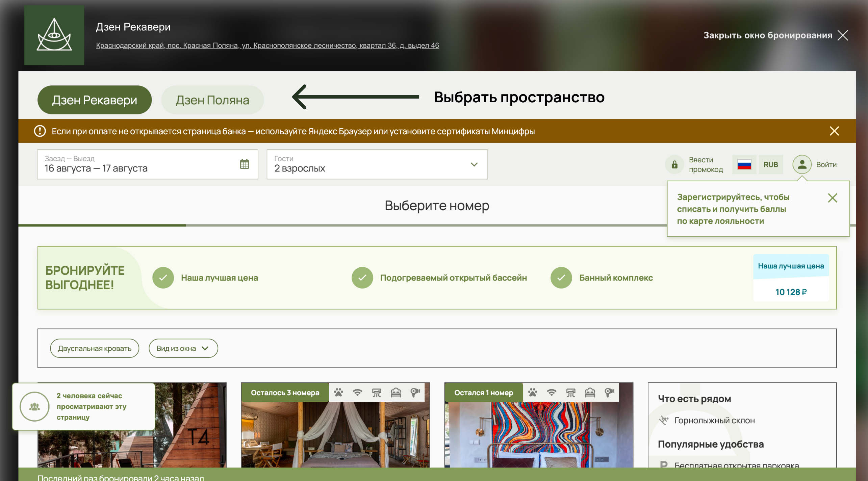Image resolution: width=868 pixels, height=481 pixels.
Task: Click the Остался 1 номер badge
Action: click(483, 393)
